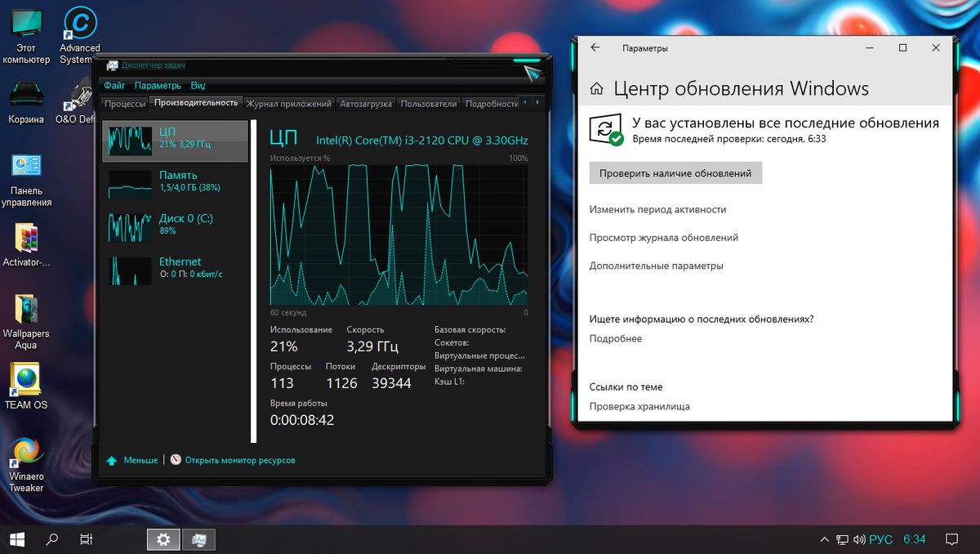The height and width of the screenshot is (554, 980).
Task: Switch to the Процессы tab
Action: [124, 104]
